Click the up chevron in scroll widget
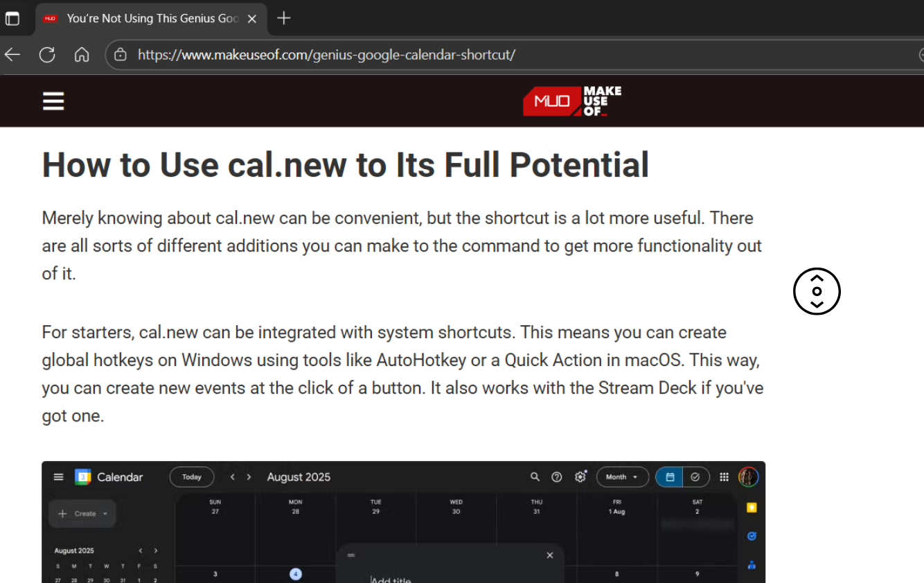This screenshot has width=924, height=583. (817, 278)
